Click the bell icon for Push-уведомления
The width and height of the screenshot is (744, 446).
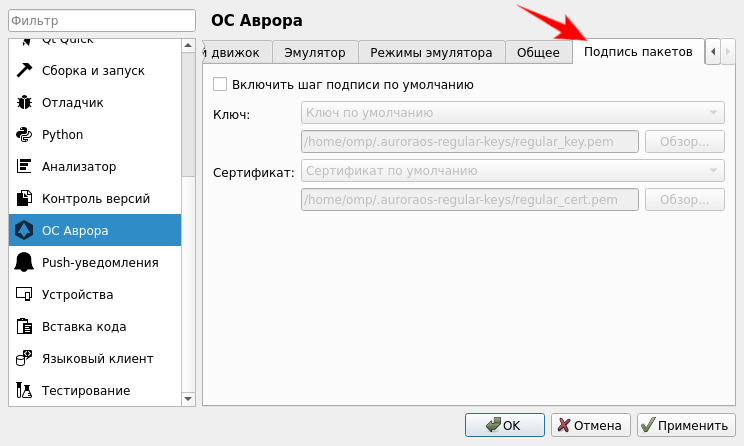[24, 263]
